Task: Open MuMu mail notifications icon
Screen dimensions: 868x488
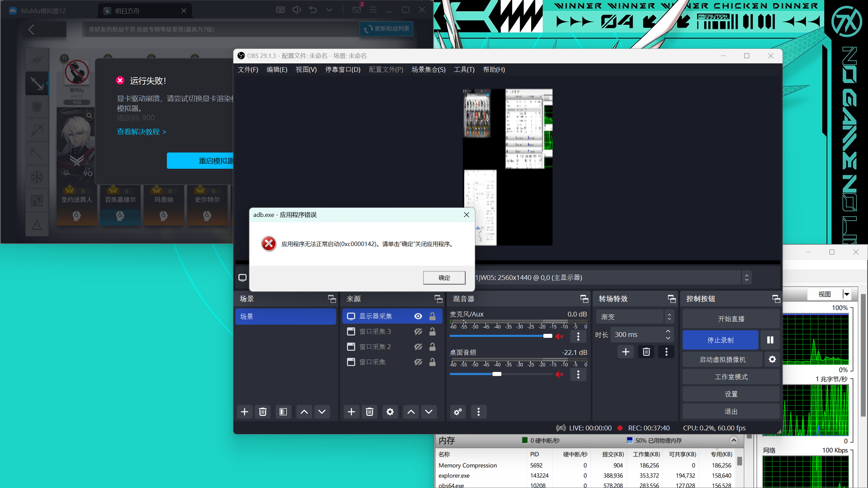Action: click(x=357, y=9)
